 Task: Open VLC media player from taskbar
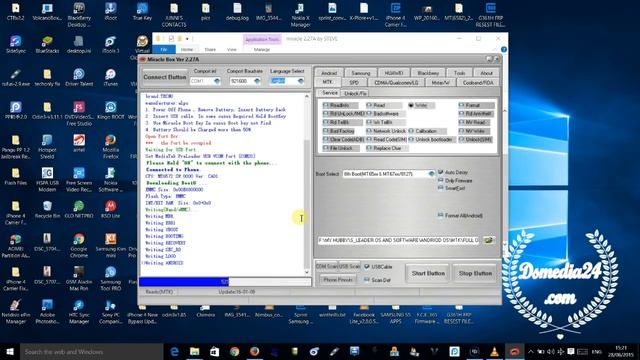494,351
